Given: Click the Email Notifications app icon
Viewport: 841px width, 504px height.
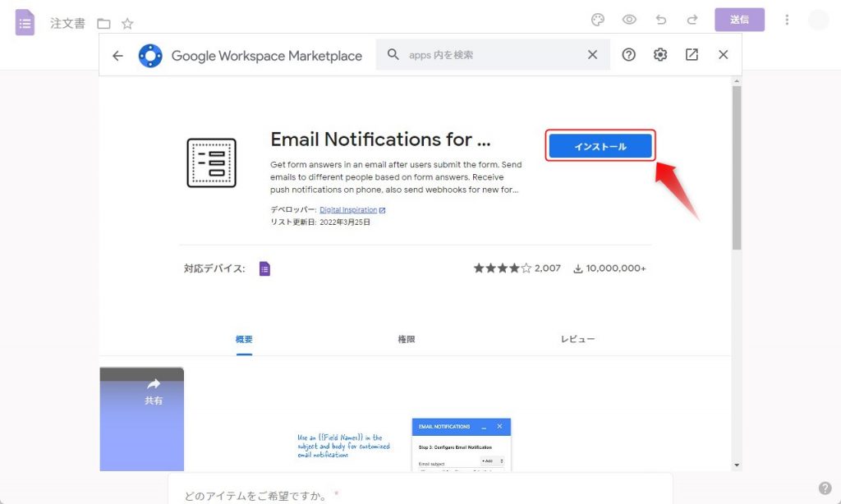Looking at the screenshot, I should click(211, 163).
